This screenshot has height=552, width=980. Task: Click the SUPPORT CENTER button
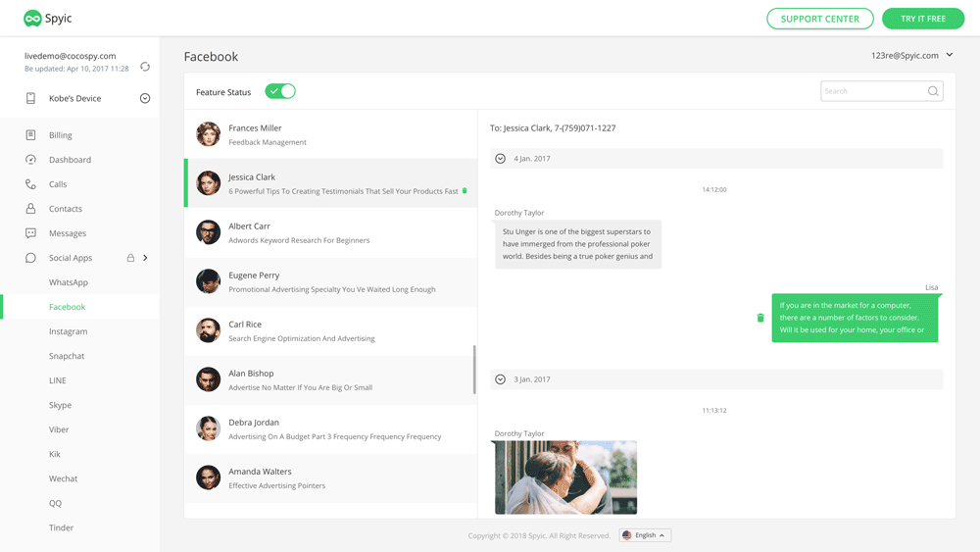tap(819, 19)
